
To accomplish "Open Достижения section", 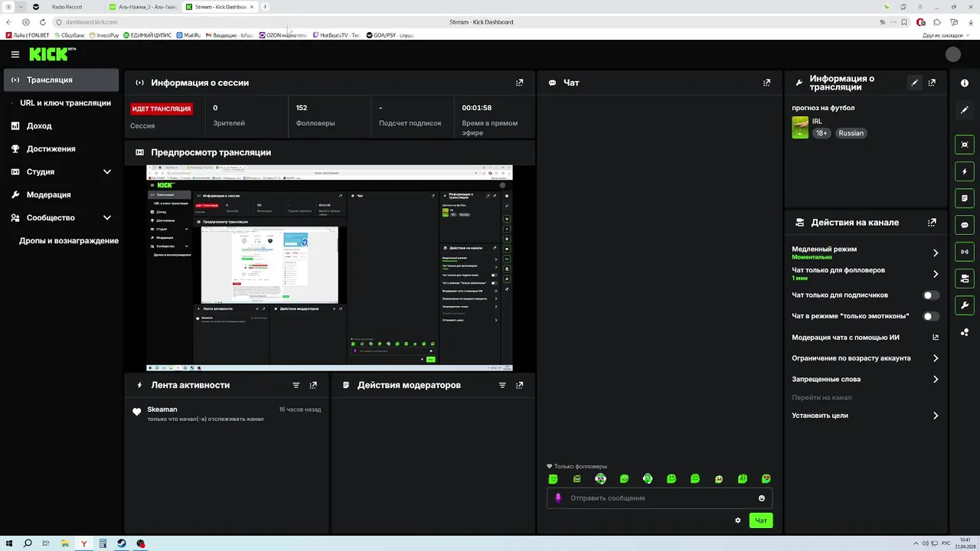I will [x=61, y=148].
